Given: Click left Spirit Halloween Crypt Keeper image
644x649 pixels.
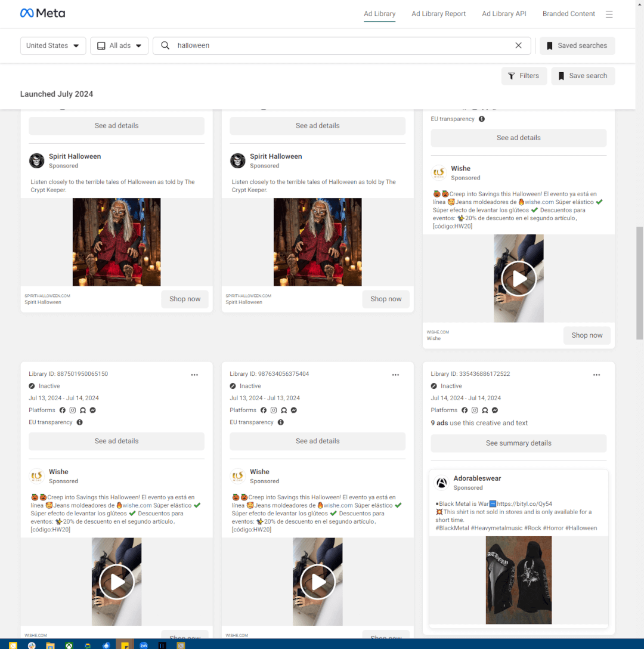Looking at the screenshot, I should [x=116, y=242].
